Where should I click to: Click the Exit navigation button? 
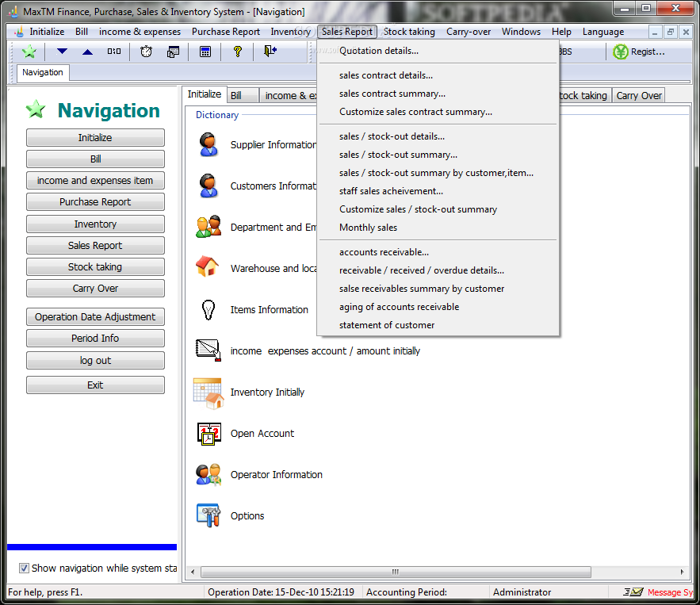pyautogui.click(x=95, y=385)
